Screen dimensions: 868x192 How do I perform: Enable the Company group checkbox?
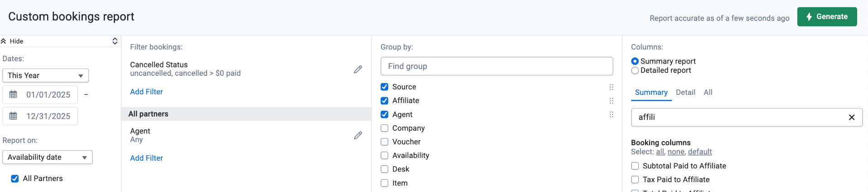pos(385,128)
